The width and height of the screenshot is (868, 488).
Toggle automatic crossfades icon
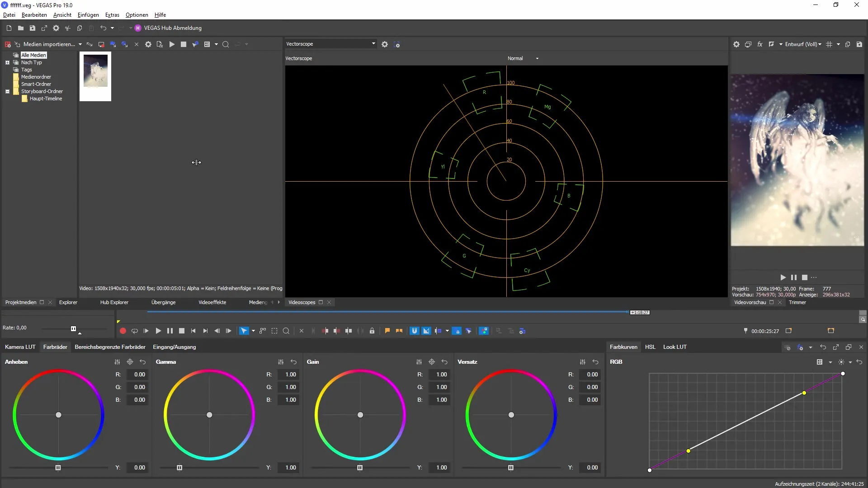426,331
